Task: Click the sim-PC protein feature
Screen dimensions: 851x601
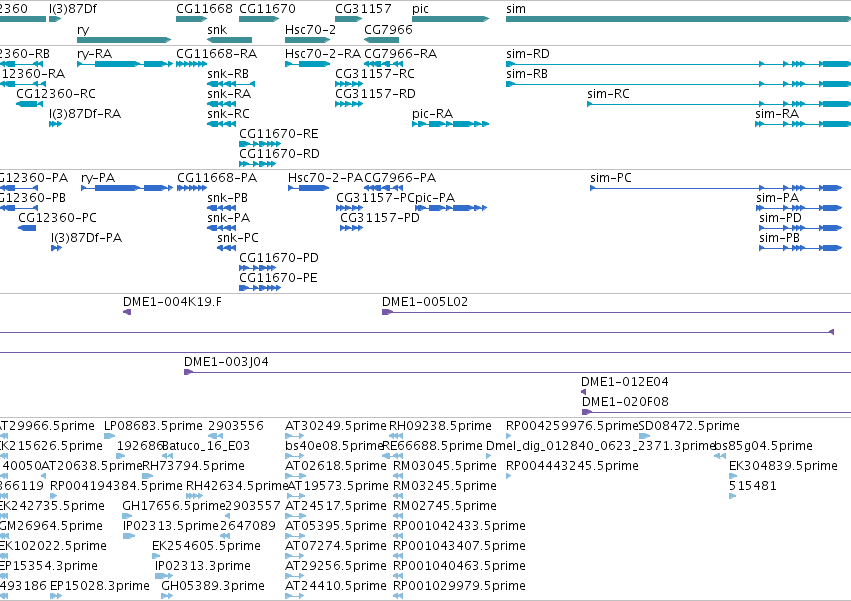Action: pos(716,188)
